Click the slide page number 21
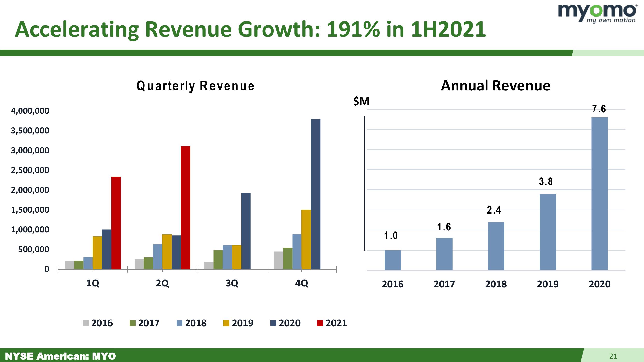The width and height of the screenshot is (644, 362). (x=613, y=356)
